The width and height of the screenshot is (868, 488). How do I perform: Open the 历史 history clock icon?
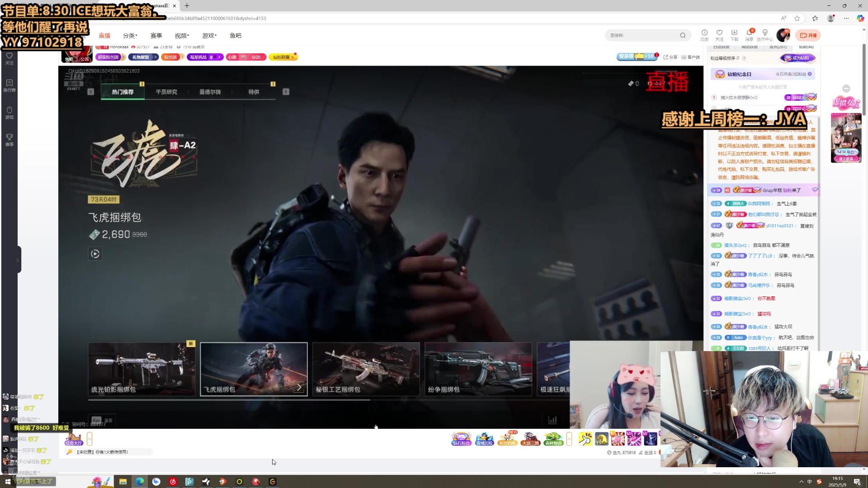click(704, 33)
